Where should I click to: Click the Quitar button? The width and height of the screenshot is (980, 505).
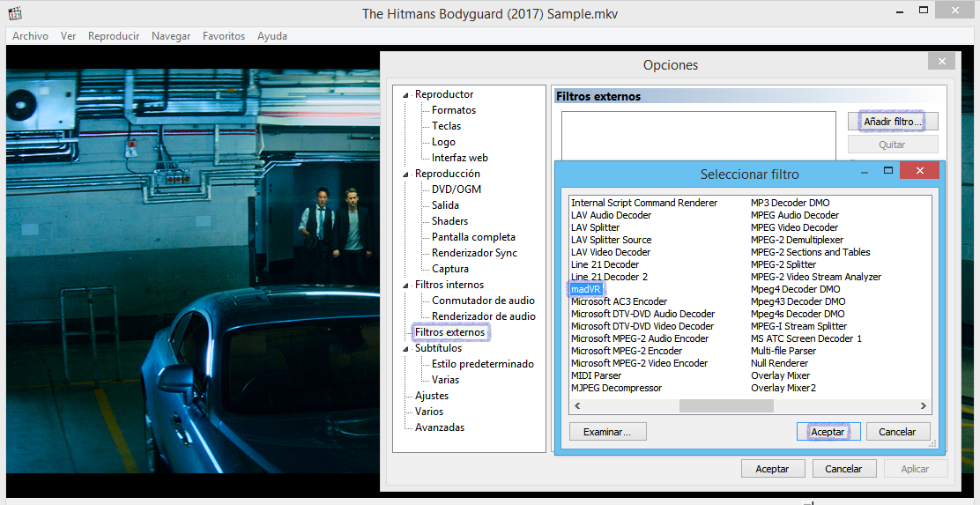893,145
